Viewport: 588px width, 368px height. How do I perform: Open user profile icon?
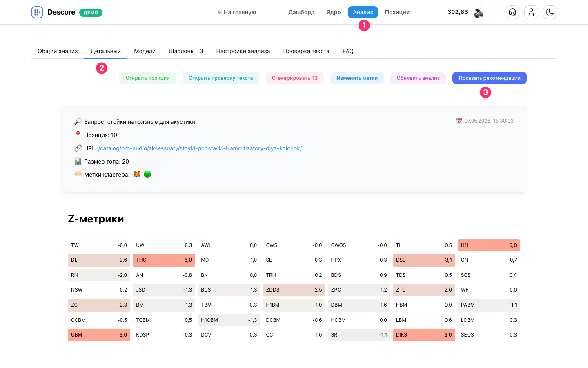pyautogui.click(x=531, y=12)
